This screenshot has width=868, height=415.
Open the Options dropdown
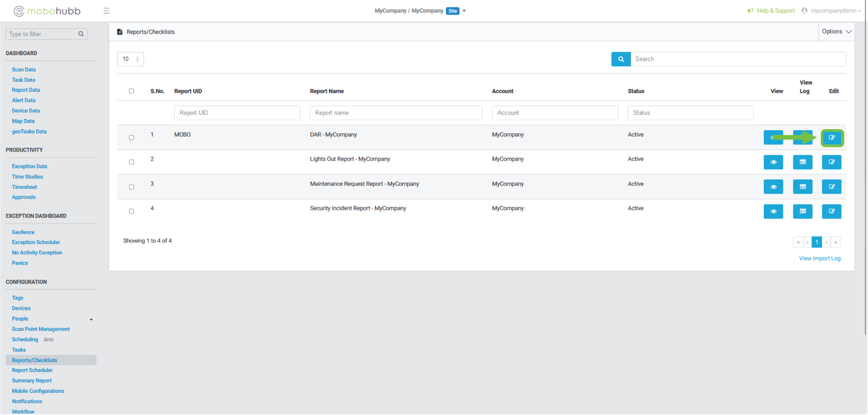pyautogui.click(x=836, y=31)
